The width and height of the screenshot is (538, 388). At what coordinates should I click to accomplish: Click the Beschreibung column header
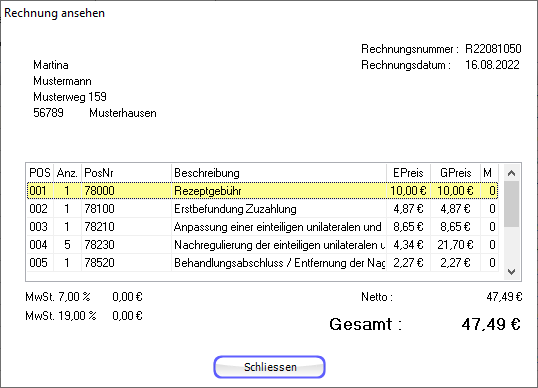click(x=279, y=173)
